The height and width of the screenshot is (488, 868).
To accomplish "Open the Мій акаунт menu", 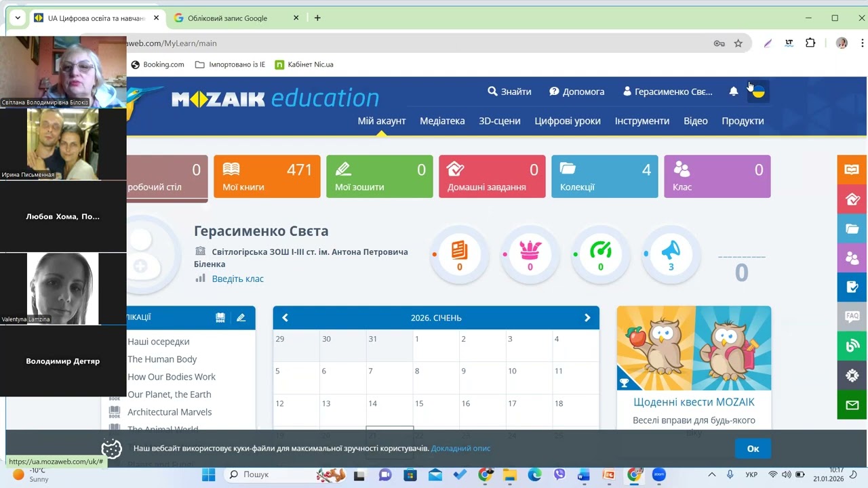I will click(382, 121).
